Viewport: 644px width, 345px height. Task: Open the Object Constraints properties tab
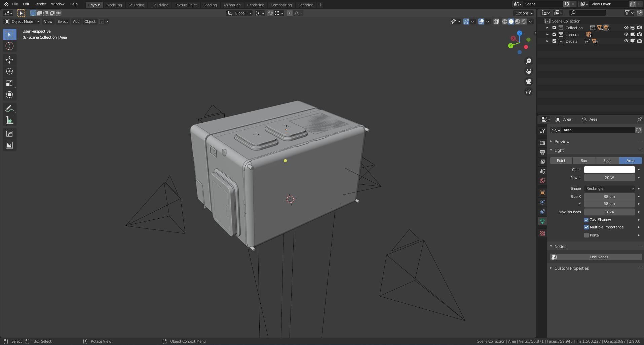pos(542,212)
